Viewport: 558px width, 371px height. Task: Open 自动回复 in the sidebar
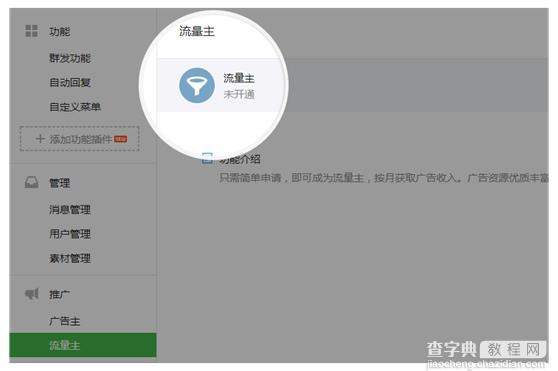click(70, 83)
